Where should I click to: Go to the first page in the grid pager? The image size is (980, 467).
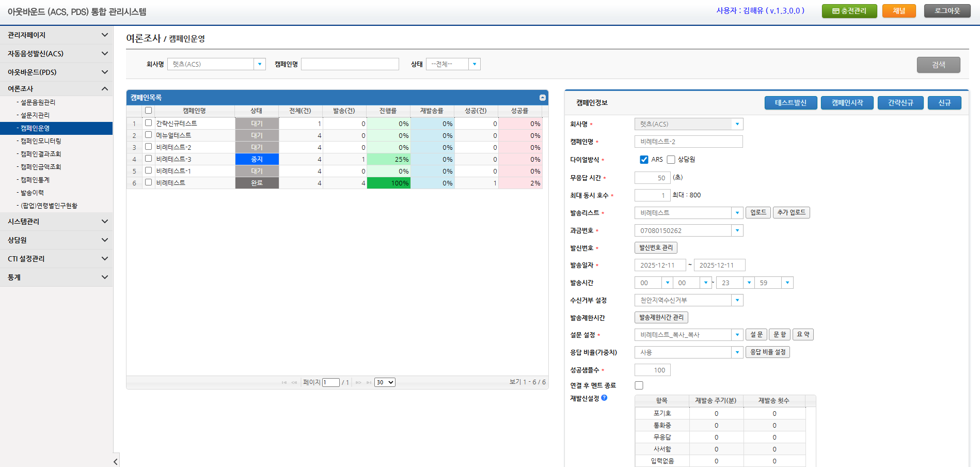pos(284,383)
